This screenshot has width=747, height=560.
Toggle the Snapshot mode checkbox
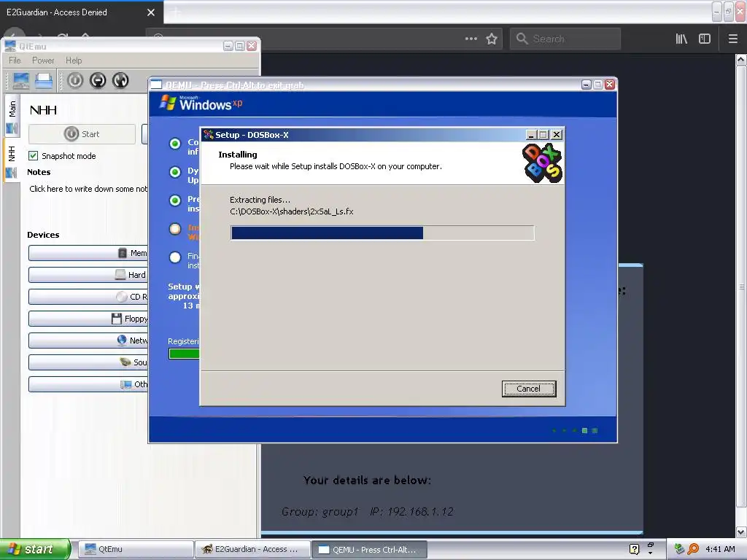click(34, 156)
